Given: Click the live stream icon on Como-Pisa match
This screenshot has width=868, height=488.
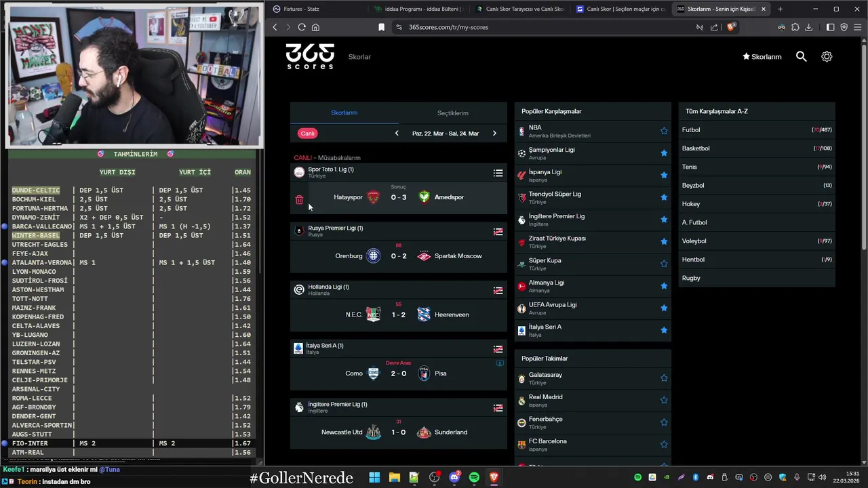Looking at the screenshot, I should click(x=500, y=363).
